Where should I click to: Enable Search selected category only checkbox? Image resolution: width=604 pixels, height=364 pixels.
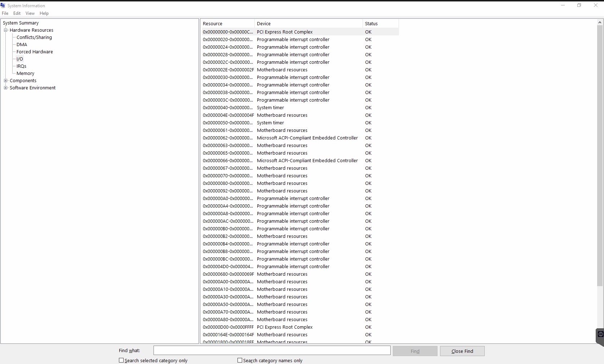point(121,360)
